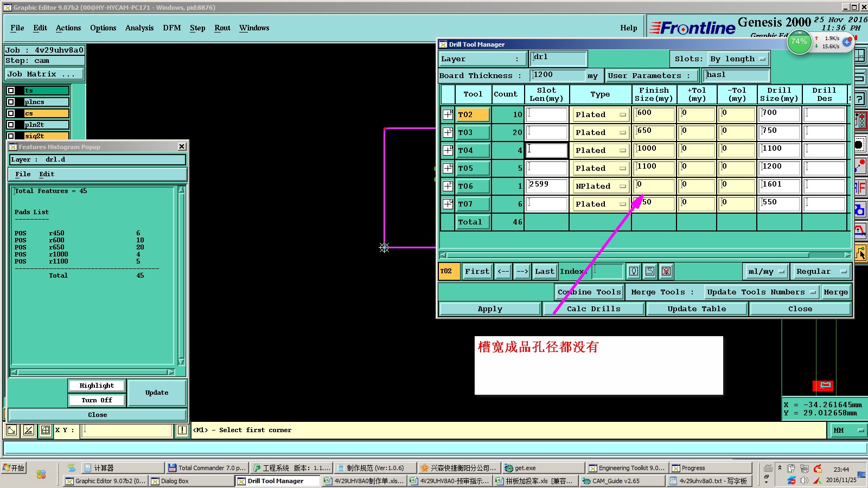Image resolution: width=868 pixels, height=488 pixels.
Task: Click the traffic light icon in right toolbar
Action: 860,120
